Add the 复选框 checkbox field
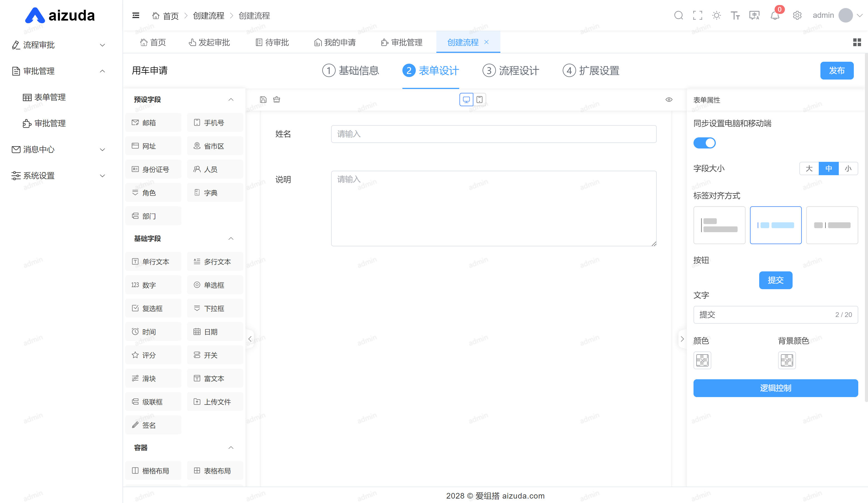868x503 pixels. click(x=153, y=308)
